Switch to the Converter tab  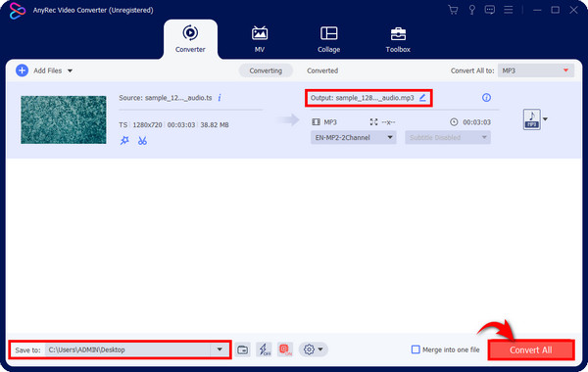coord(190,39)
